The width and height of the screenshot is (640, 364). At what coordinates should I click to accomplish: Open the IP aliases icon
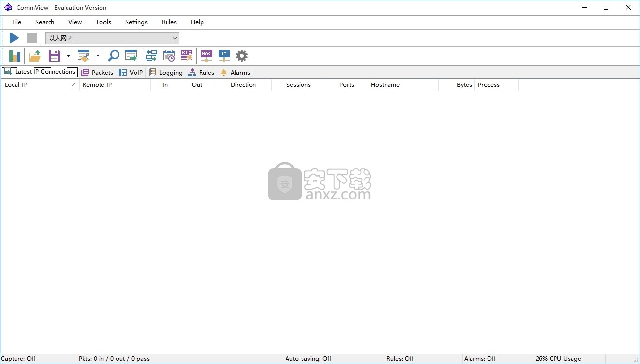(x=224, y=56)
